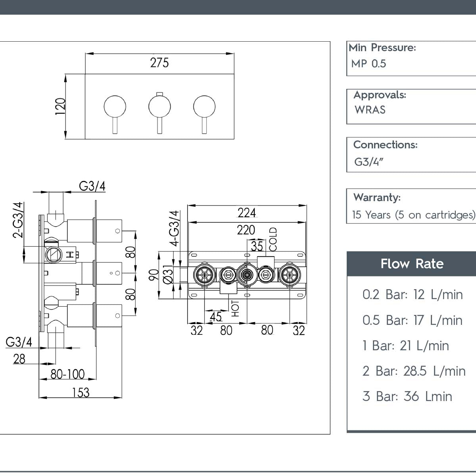Click the 153 depth dimension
The image size is (476, 476).
(x=81, y=393)
